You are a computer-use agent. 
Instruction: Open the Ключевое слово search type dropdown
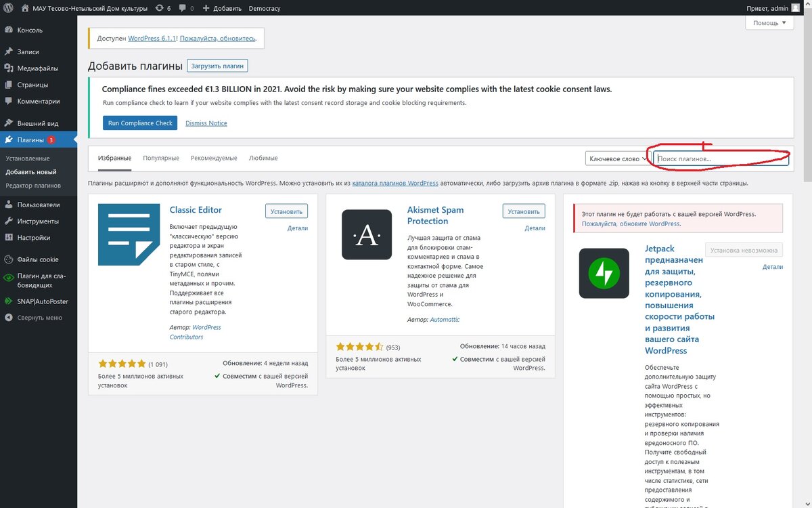(x=617, y=158)
